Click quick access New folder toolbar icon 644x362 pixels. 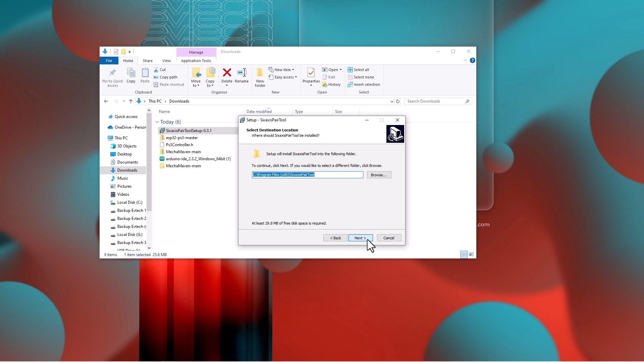point(123,52)
